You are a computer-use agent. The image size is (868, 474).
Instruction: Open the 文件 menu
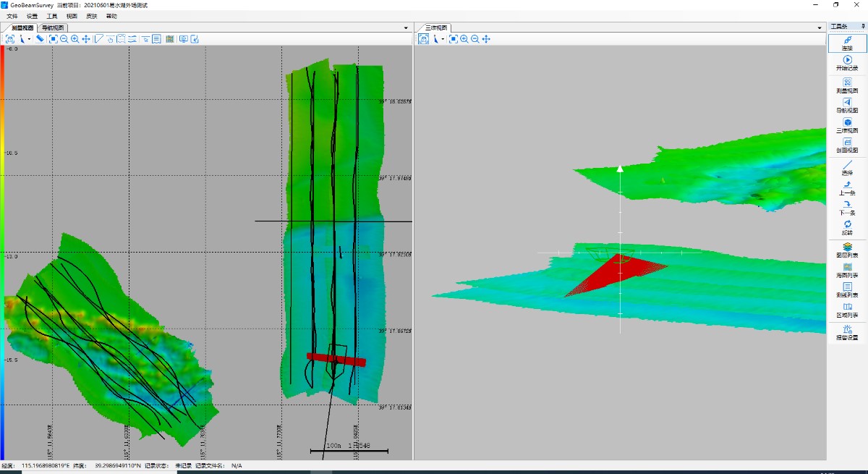point(12,16)
